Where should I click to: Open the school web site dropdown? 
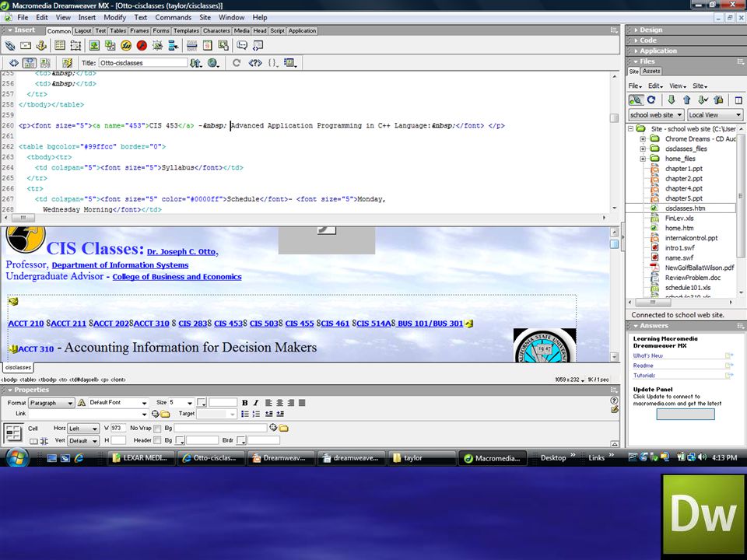657,115
